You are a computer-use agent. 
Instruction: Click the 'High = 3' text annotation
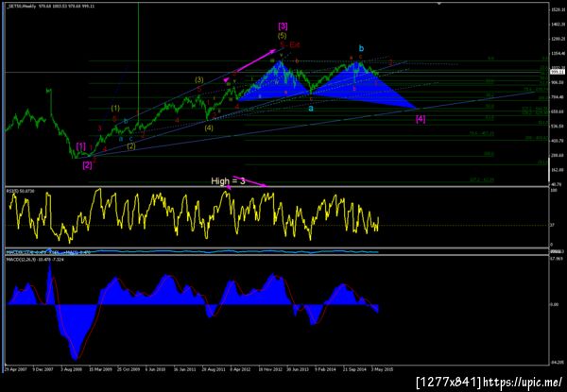(228, 181)
